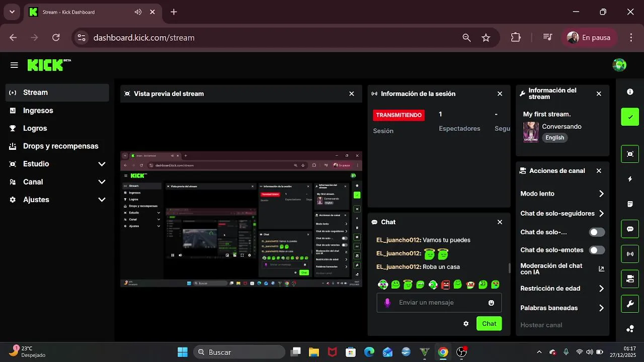
Task: Select Stream in the sidebar
Action: point(57,93)
